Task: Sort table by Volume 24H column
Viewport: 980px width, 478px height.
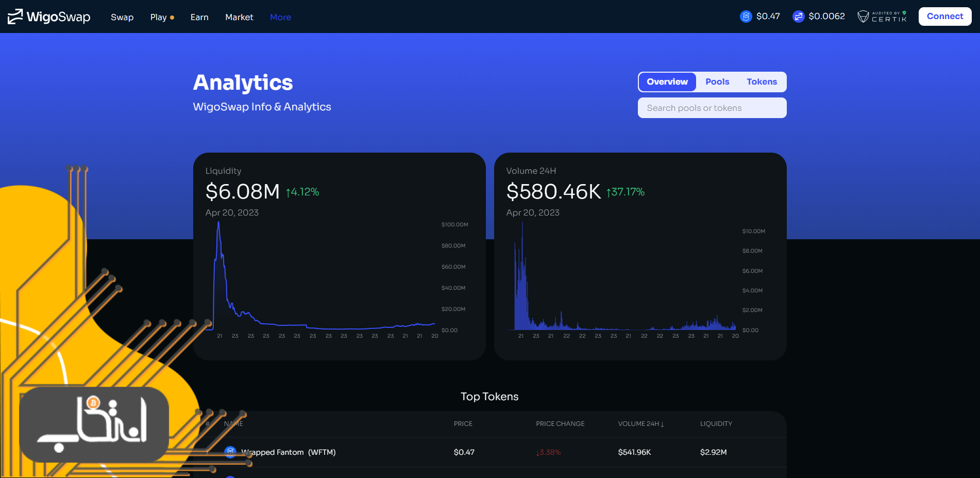Action: tap(641, 424)
